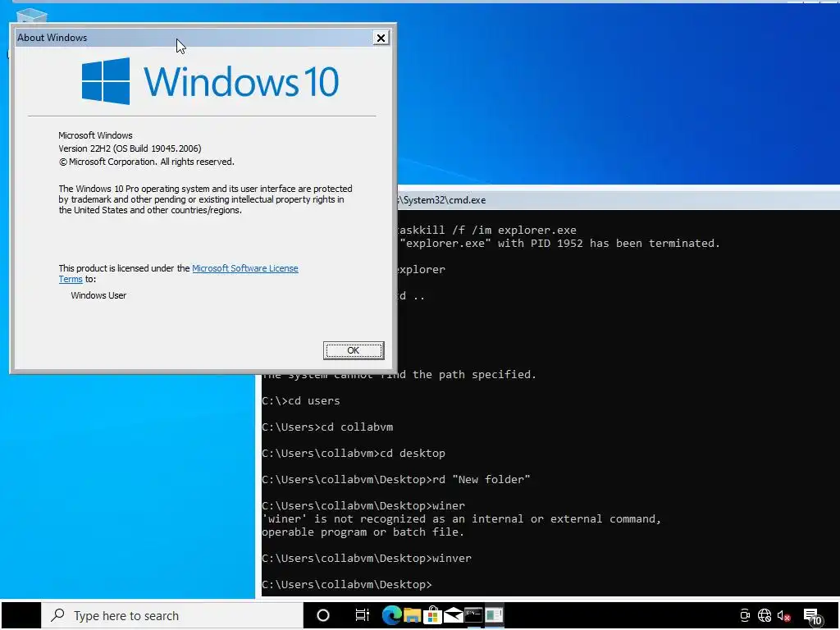The image size is (840, 630).
Task: Open the Action Center notifications icon
Action: (x=812, y=617)
